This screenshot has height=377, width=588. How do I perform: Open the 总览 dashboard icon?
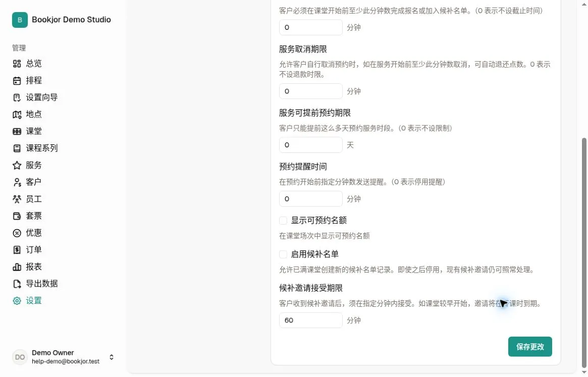[x=17, y=64]
